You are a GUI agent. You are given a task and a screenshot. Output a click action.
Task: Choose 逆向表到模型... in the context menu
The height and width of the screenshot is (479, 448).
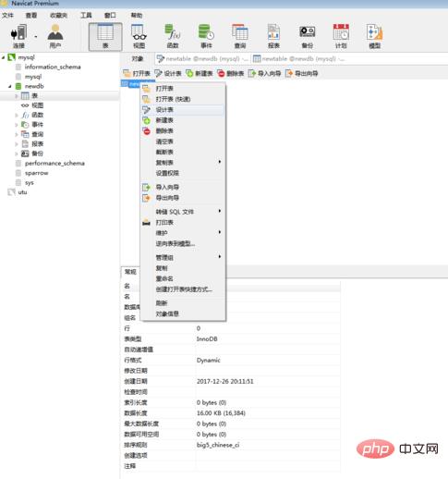point(183,243)
